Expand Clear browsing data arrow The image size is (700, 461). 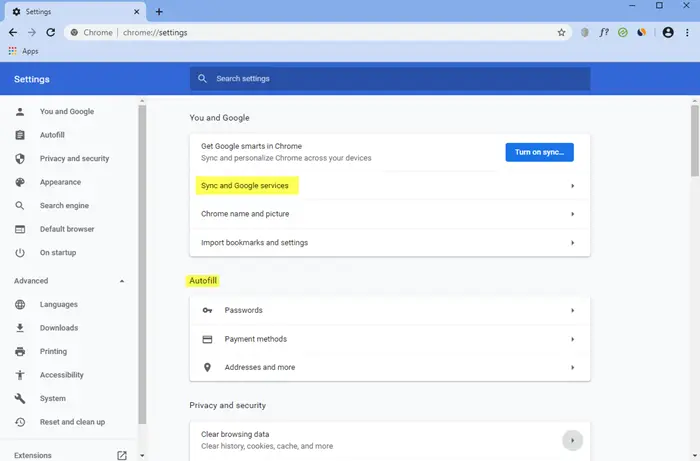[x=572, y=440]
